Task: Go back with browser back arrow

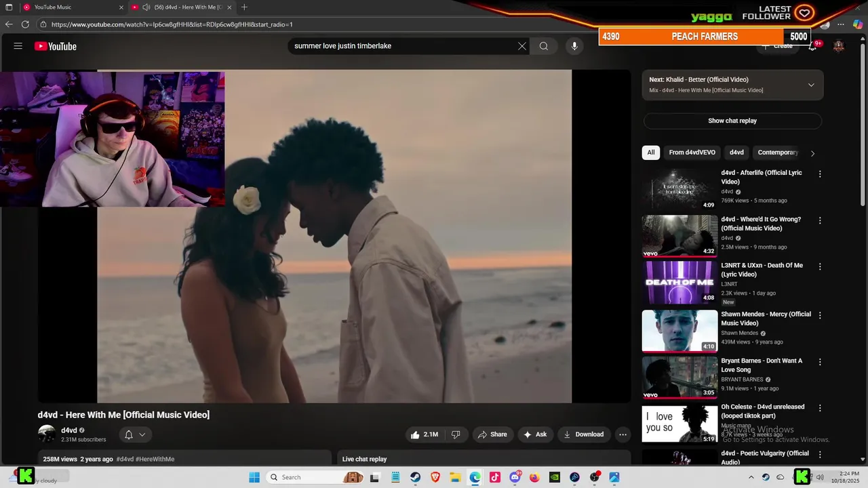Action: pyautogui.click(x=9, y=24)
